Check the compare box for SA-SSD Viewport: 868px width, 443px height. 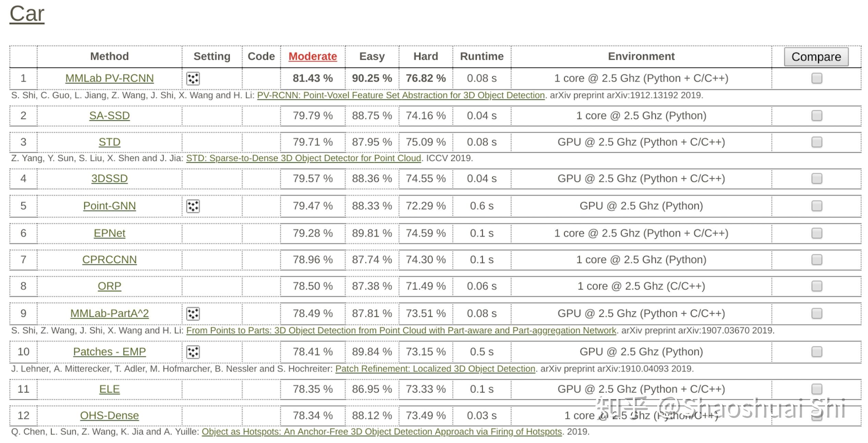(x=817, y=116)
